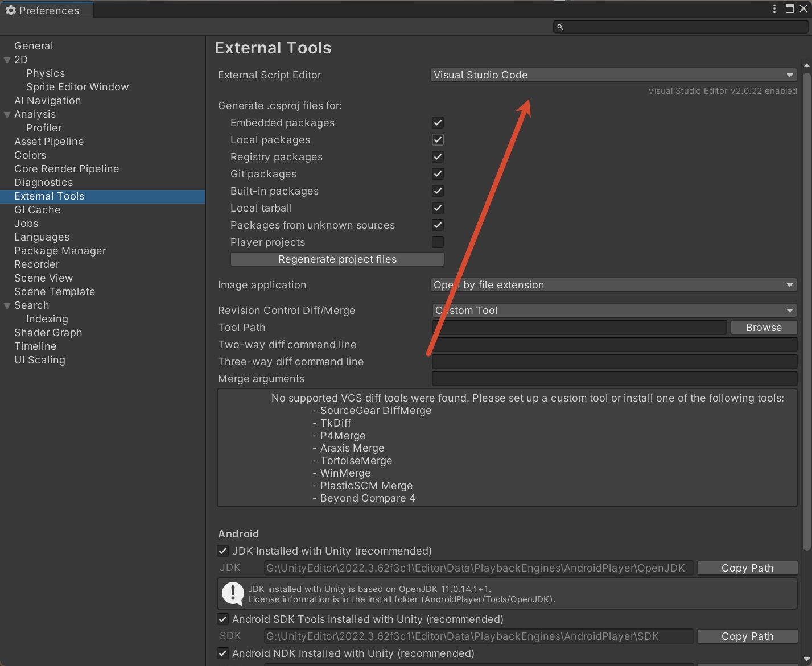Select Profiler settings
The image size is (812, 666).
pos(44,128)
